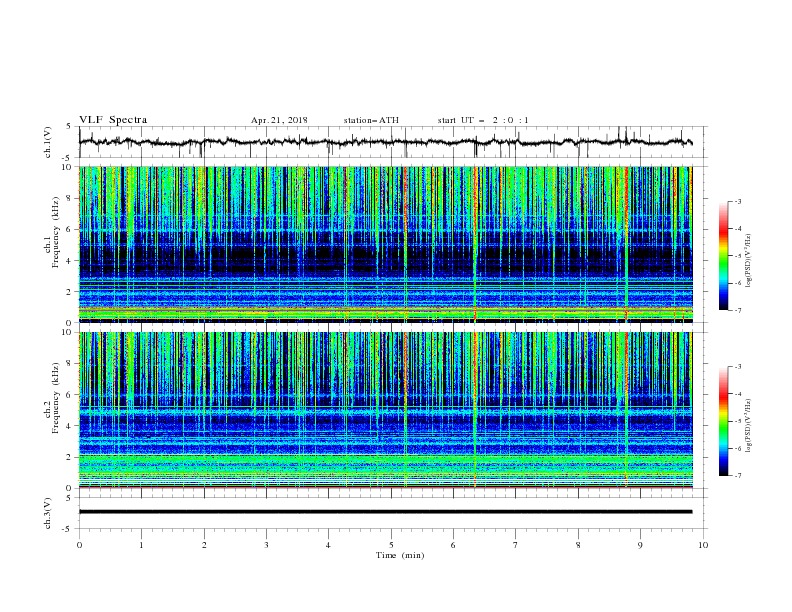Click the ch.1 spectrogram panel
Screen dimensions: 792x612
385,244
